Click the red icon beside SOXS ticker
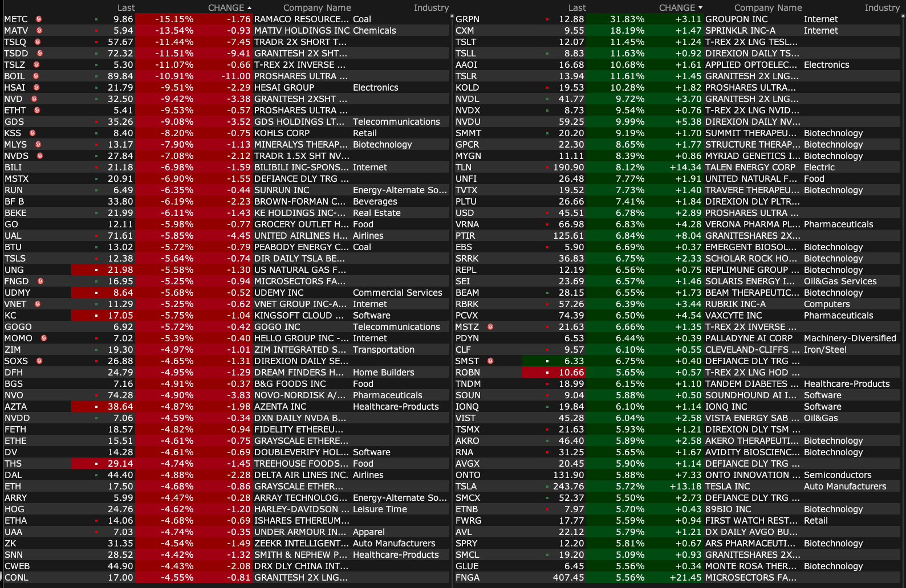This screenshot has height=588, width=906. pyautogui.click(x=39, y=361)
